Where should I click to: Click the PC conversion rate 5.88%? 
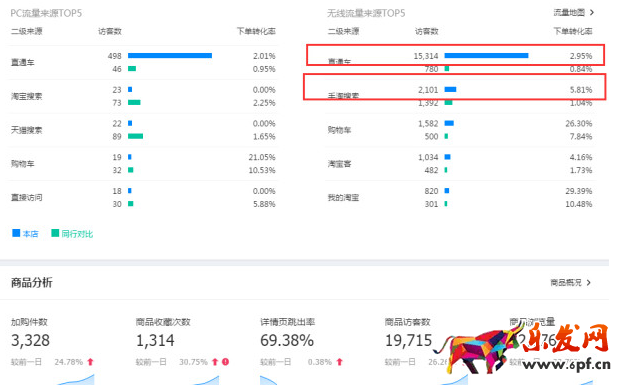coord(264,204)
